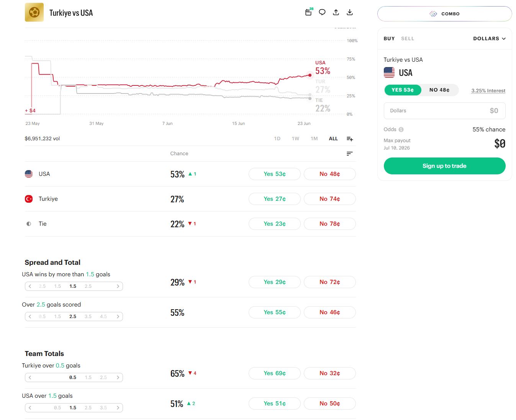The height and width of the screenshot is (420, 516).
Task: Select 3.5 on the total goals slider
Action: [88, 317]
